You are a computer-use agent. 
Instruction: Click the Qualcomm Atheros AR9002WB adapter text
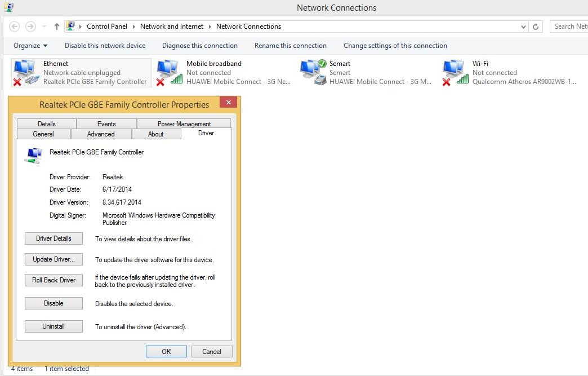tap(524, 82)
